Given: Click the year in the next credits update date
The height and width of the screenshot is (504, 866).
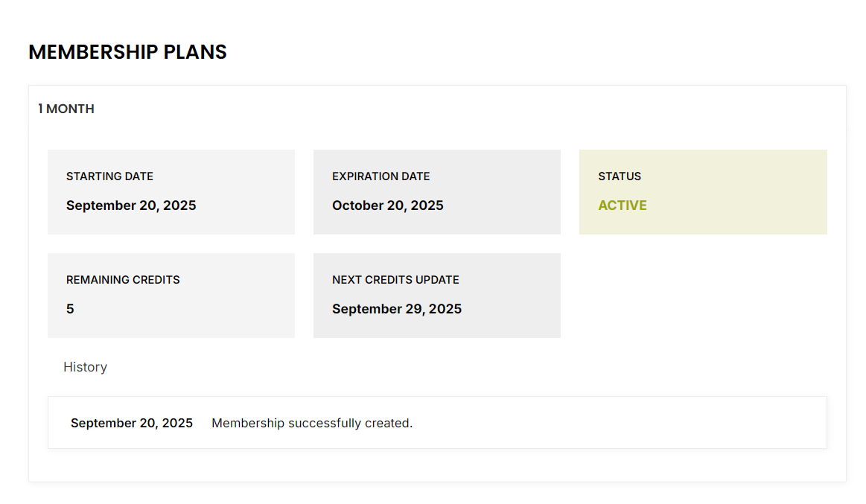Looking at the screenshot, I should point(445,309).
